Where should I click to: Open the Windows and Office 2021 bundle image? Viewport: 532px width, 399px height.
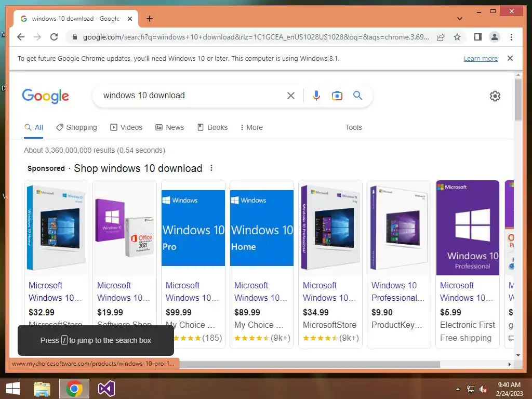click(125, 228)
